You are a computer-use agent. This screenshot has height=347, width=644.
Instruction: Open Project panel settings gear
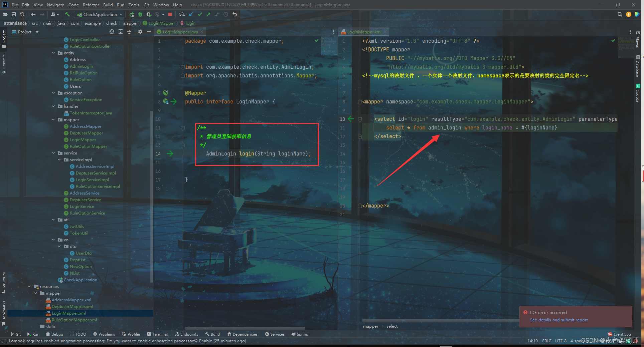point(140,32)
